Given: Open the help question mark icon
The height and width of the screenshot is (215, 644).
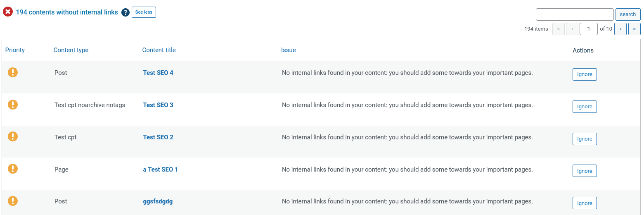Looking at the screenshot, I should click(x=125, y=12).
